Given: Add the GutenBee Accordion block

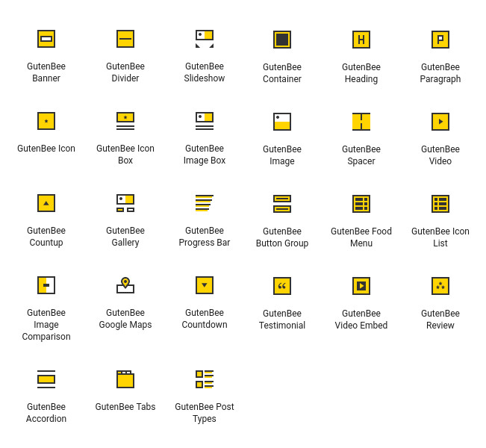Looking at the screenshot, I should [x=46, y=379].
